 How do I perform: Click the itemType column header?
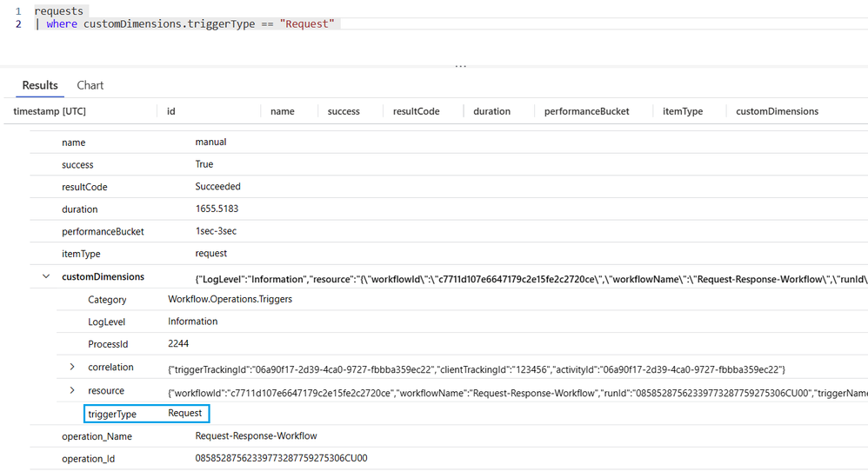[683, 111]
